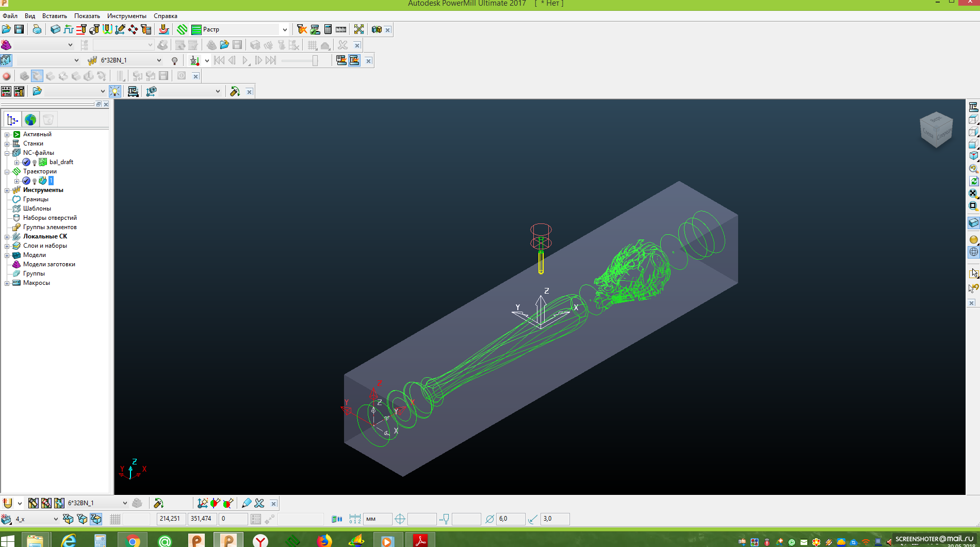Open the Инструменты menu
The image size is (980, 547).
pyautogui.click(x=127, y=16)
